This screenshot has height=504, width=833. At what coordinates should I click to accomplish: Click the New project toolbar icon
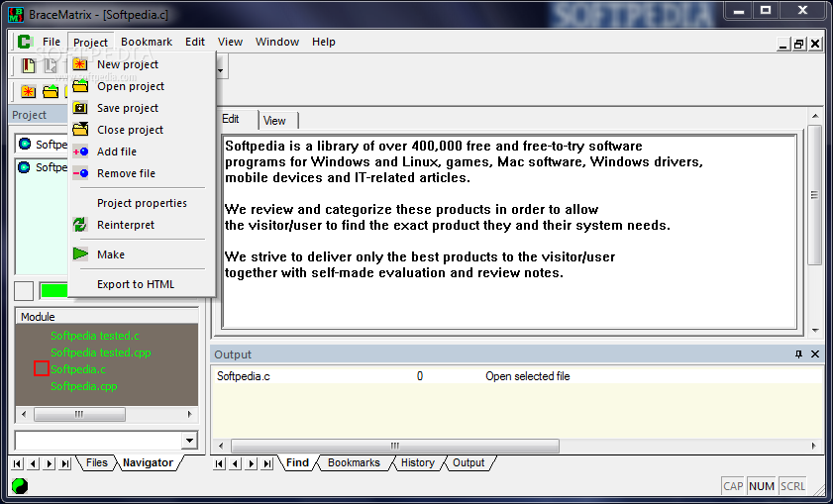tap(28, 91)
